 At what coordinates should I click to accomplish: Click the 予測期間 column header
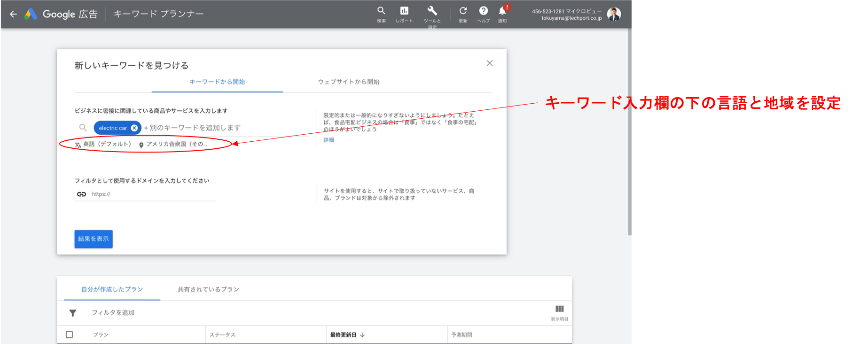click(461, 335)
